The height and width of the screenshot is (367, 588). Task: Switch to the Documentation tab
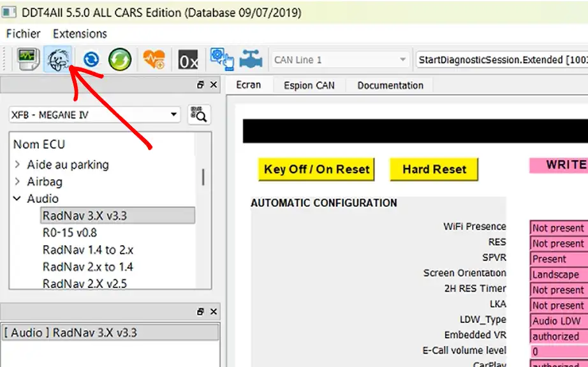point(390,85)
